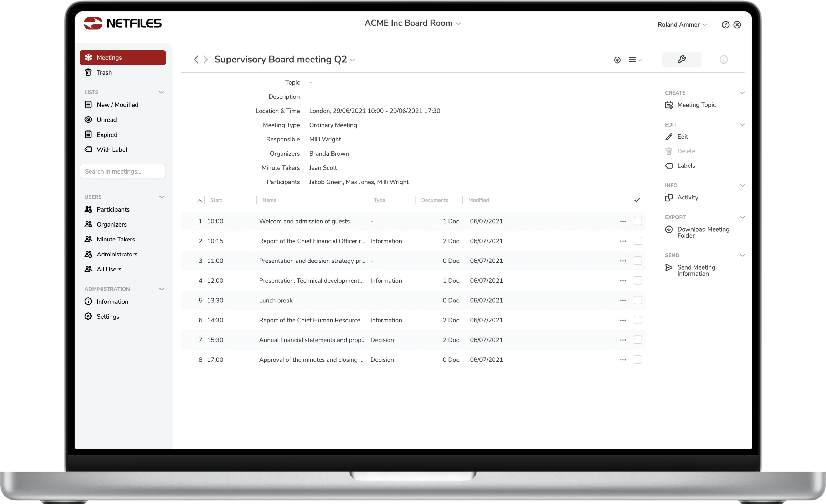Viewport: 826px width, 504px height.
Task: Click Delete in the actions panel
Action: (680, 151)
